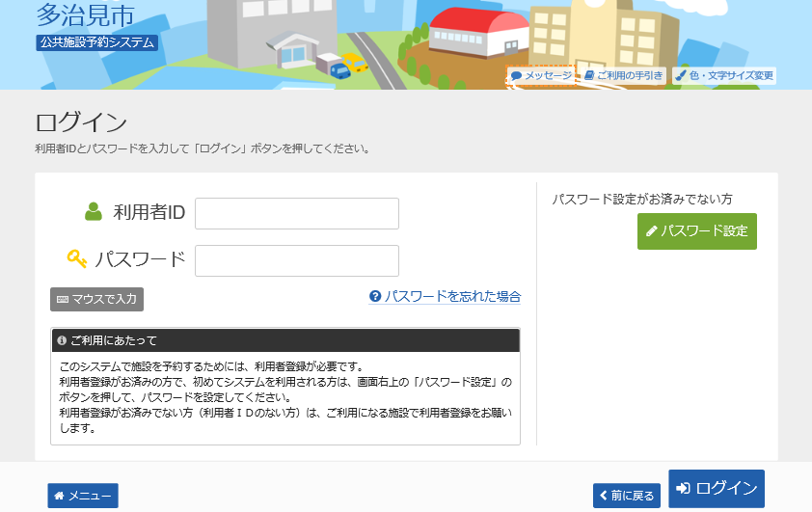Viewport: 812px width, 512px height.
Task: Focus the パスワード text field
Action: point(297,260)
